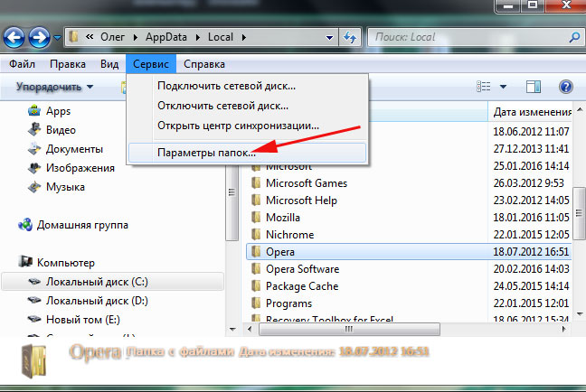This screenshot has height=392, width=586.
Task: Click the Back navigation arrow button
Action: pos(14,39)
